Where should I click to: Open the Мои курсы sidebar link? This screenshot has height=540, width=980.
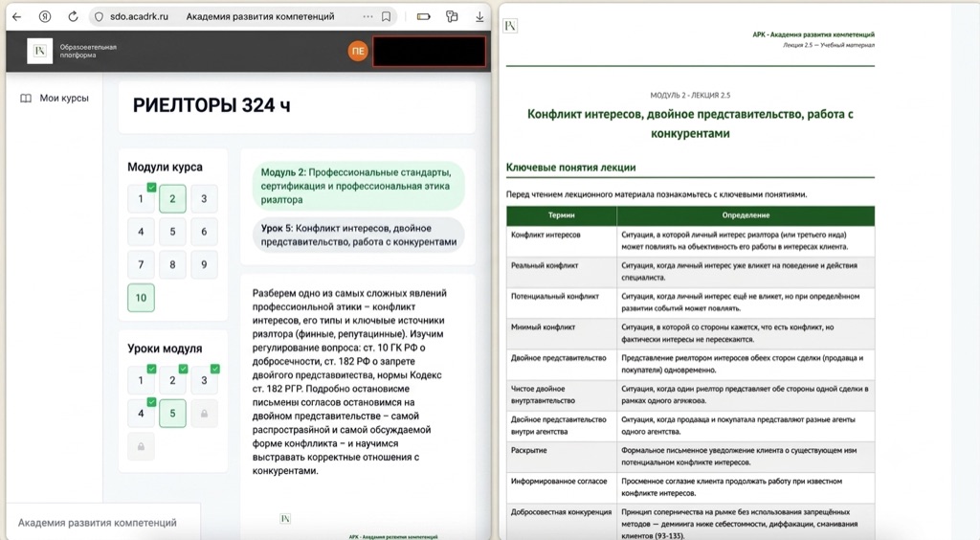coord(64,98)
